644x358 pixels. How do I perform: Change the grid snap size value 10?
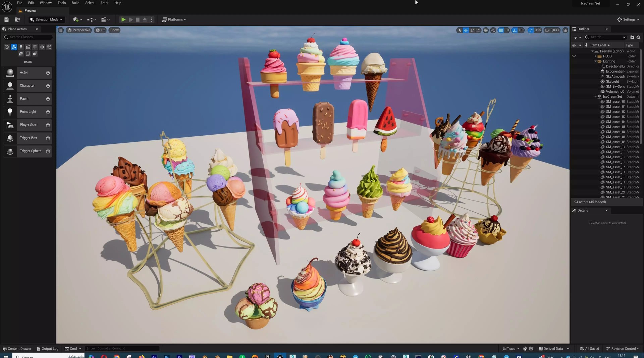[x=507, y=30]
